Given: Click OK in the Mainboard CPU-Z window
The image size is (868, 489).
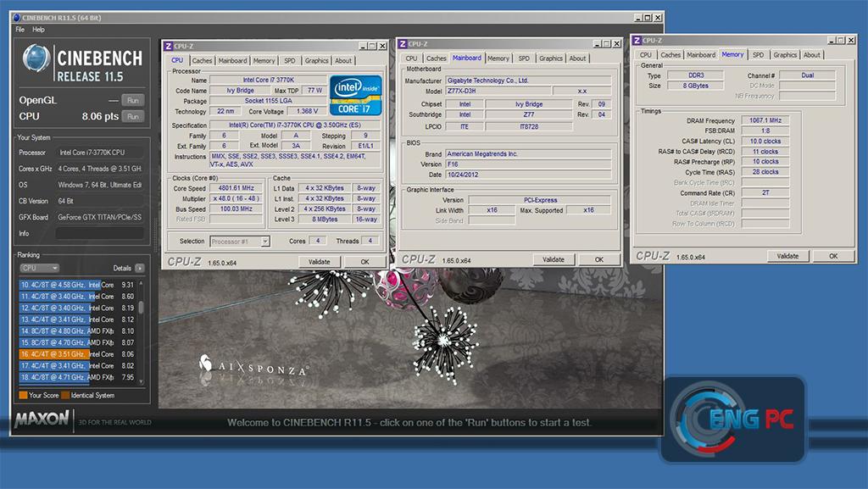Looking at the screenshot, I should pyautogui.click(x=599, y=259).
